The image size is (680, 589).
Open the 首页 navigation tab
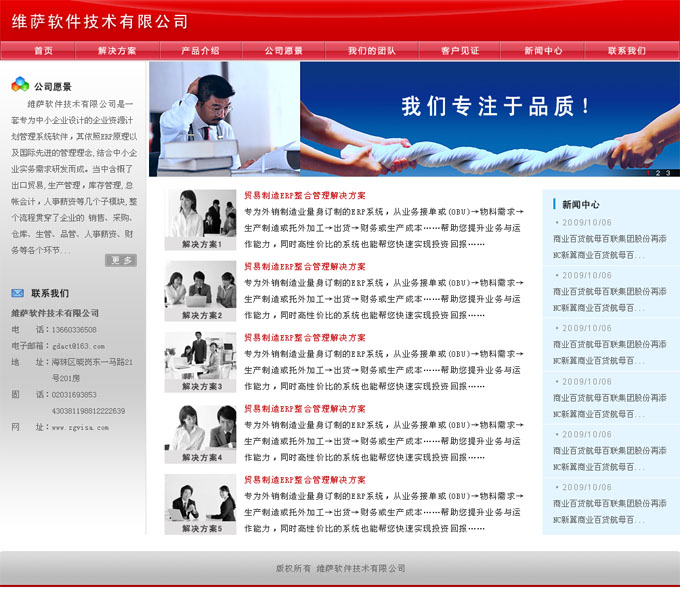43,50
